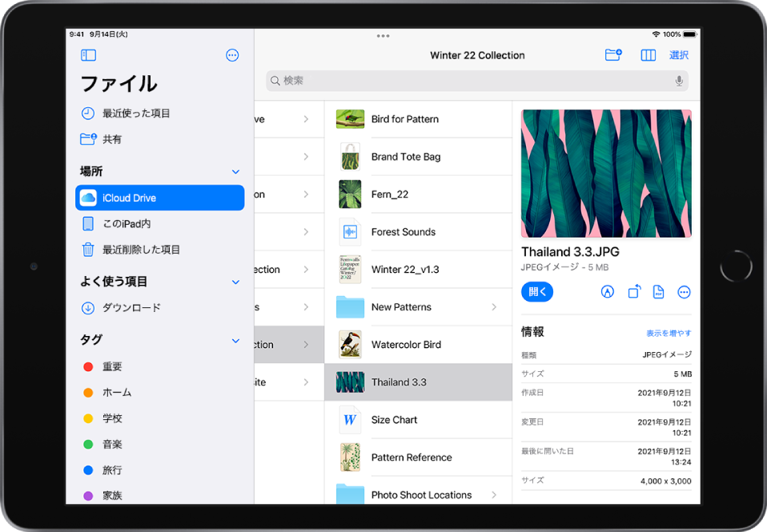767x532 pixels.
Task: Tap the red 重要 tag color dot
Action: click(88, 366)
